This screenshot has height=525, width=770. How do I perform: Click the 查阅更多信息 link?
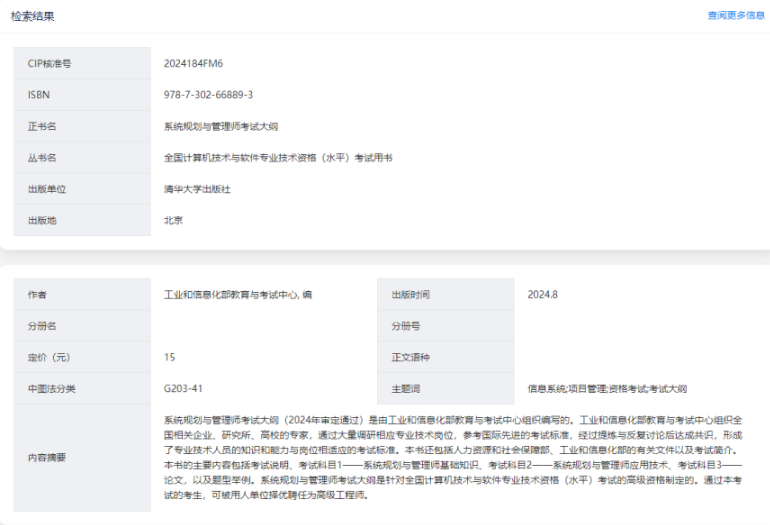[x=735, y=16]
